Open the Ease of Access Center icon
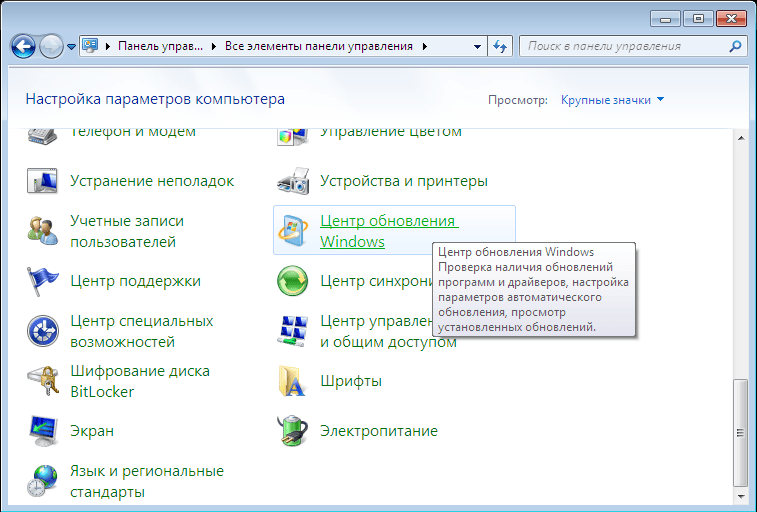This screenshot has width=757, height=512. click(42, 331)
